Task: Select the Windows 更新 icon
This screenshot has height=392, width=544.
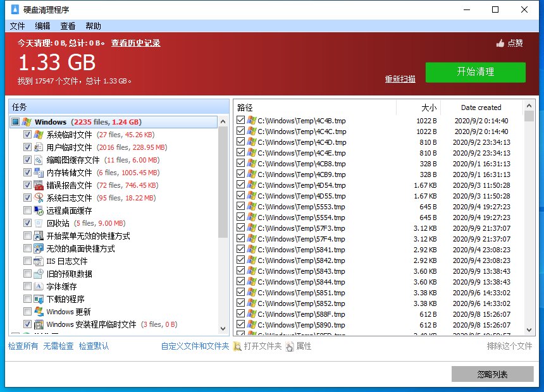Action: pyautogui.click(x=39, y=312)
